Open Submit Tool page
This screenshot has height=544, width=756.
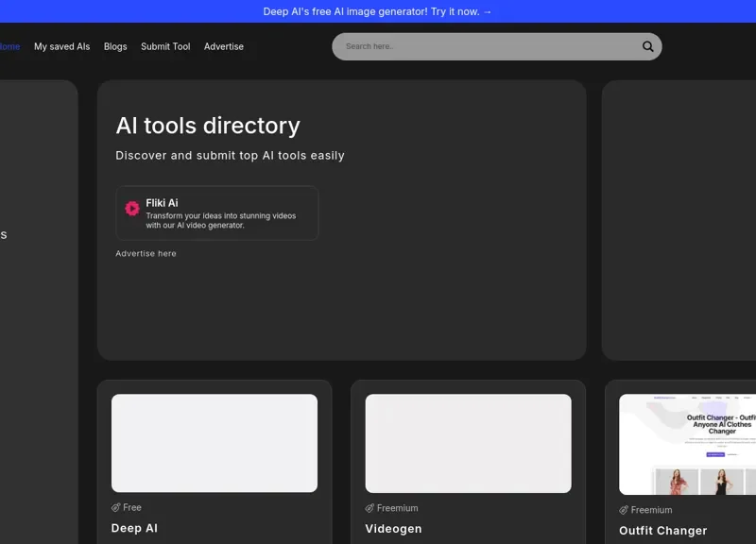165,46
